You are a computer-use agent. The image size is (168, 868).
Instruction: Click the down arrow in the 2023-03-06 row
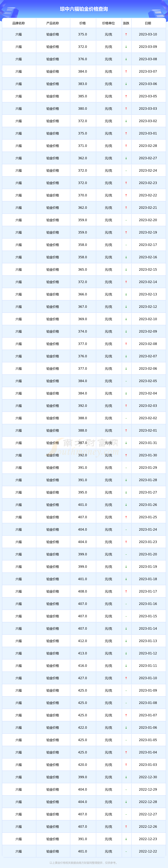point(126,84)
